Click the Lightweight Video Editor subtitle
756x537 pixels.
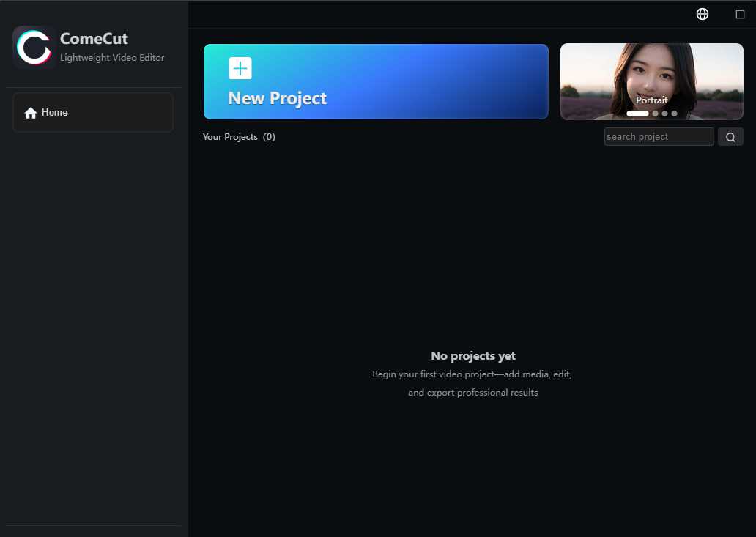click(112, 58)
